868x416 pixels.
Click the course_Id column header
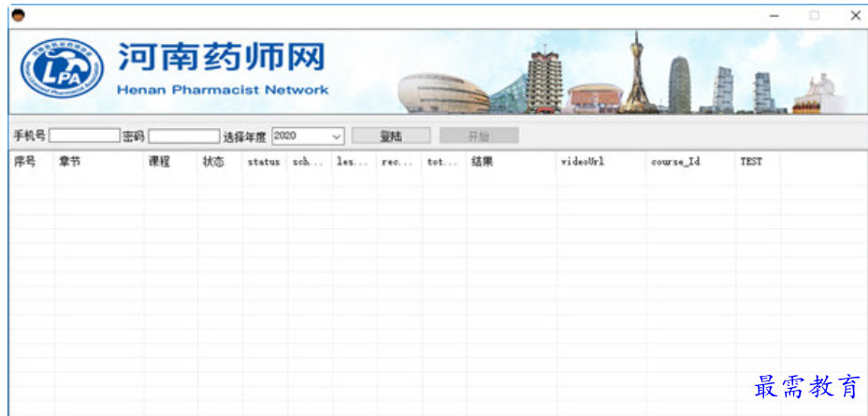point(691,162)
